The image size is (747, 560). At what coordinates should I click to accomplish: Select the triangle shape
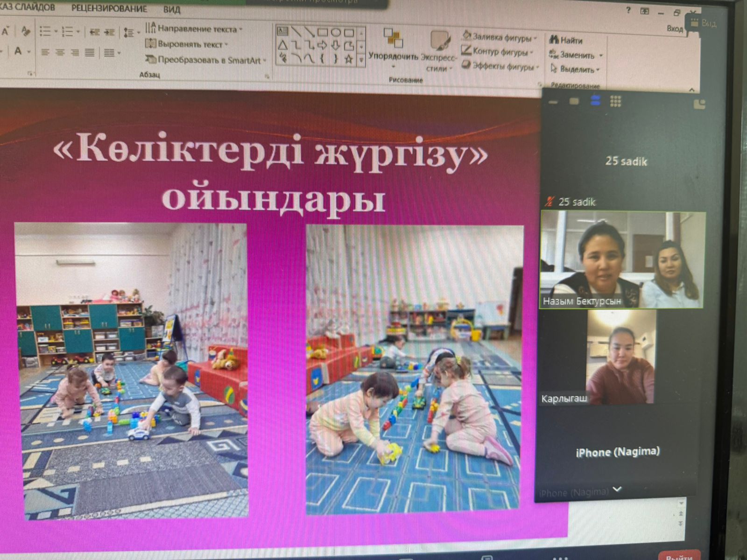(x=282, y=45)
